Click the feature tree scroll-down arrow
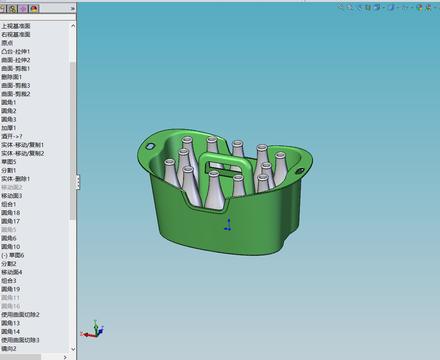The width and height of the screenshot is (440, 360). coord(73,349)
